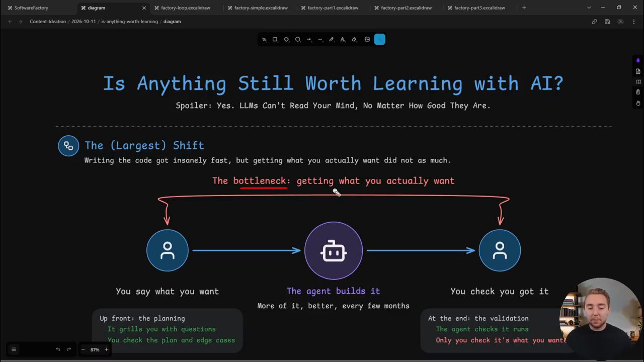Expand the tab list dropdown chevron
644x362 pixels.
click(589, 8)
